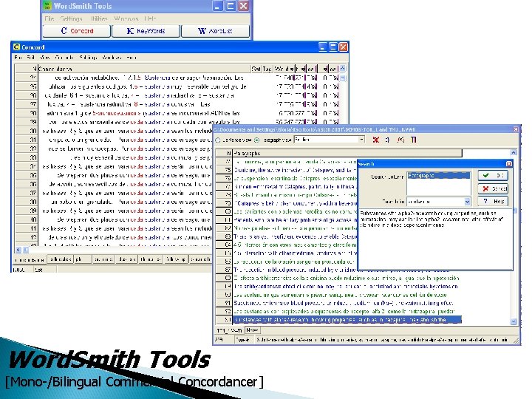Open Settings menu in WordSmith Tools window
Image resolution: width=532 pixels, height=399 pixels.
pyautogui.click(x=71, y=18)
